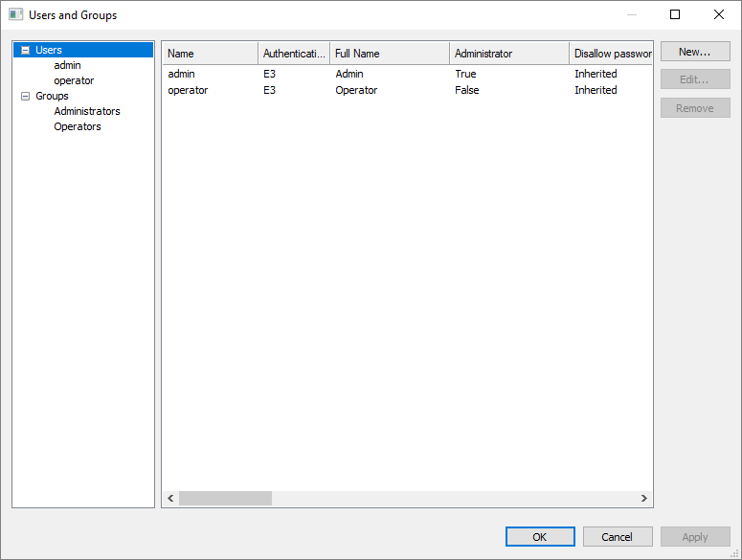Sort by the Administrator column header
The width and height of the screenshot is (742, 560).
pyautogui.click(x=508, y=54)
